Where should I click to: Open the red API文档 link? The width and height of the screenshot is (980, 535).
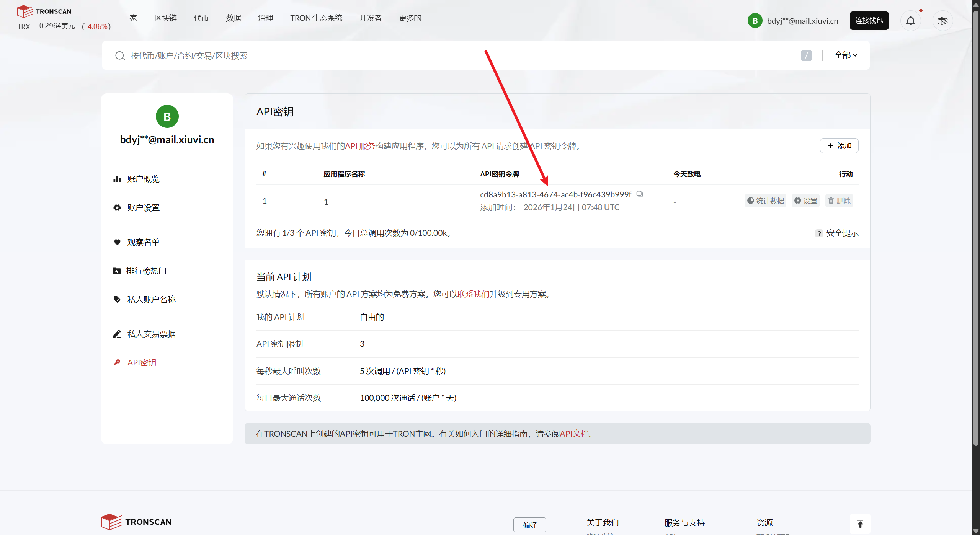tap(574, 434)
